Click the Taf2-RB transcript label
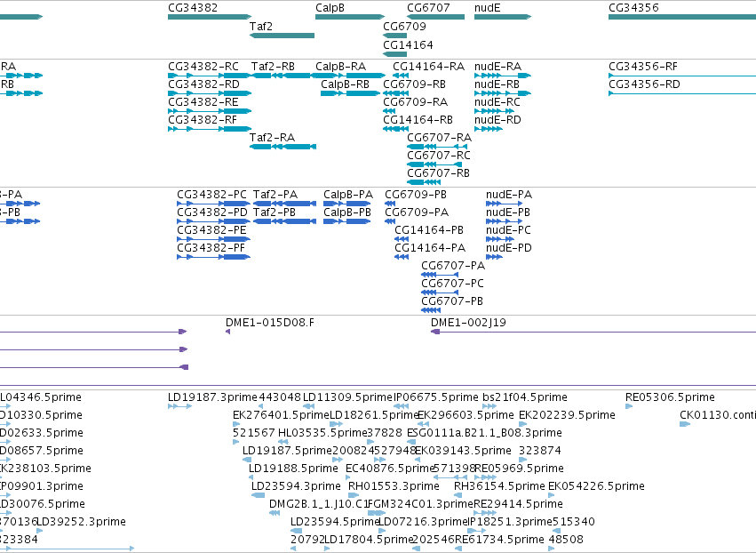 (273, 66)
